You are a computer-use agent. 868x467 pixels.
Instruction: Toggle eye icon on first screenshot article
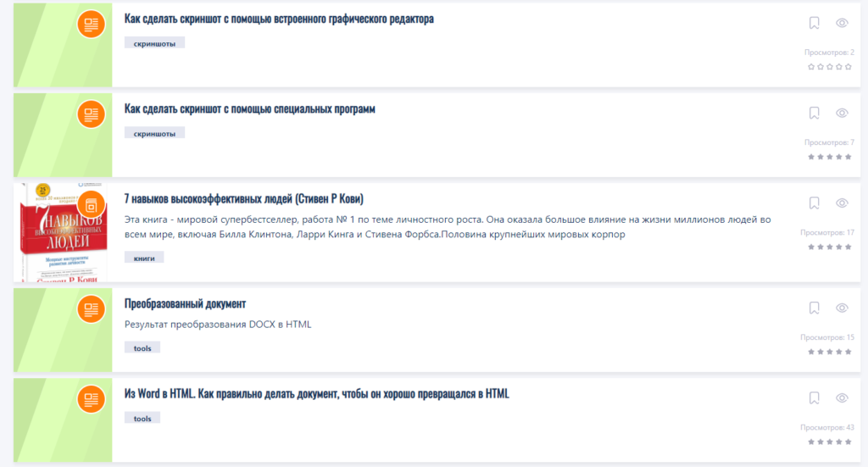click(842, 23)
